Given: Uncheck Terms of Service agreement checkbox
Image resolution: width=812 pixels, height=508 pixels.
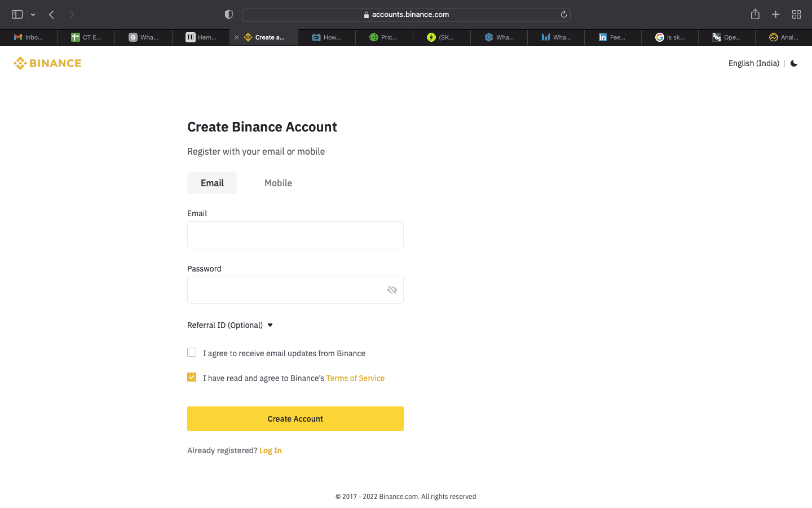Looking at the screenshot, I should [x=192, y=377].
